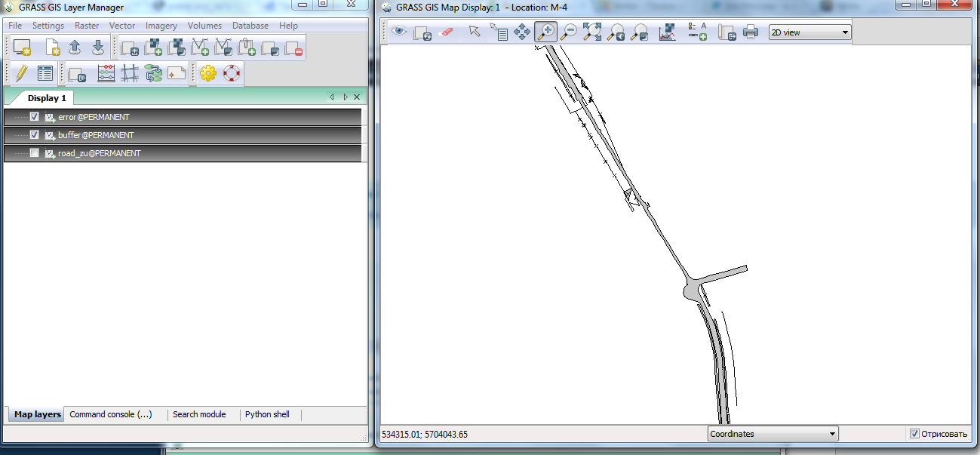
Task: Open the raster map calculator tool
Action: tap(106, 74)
